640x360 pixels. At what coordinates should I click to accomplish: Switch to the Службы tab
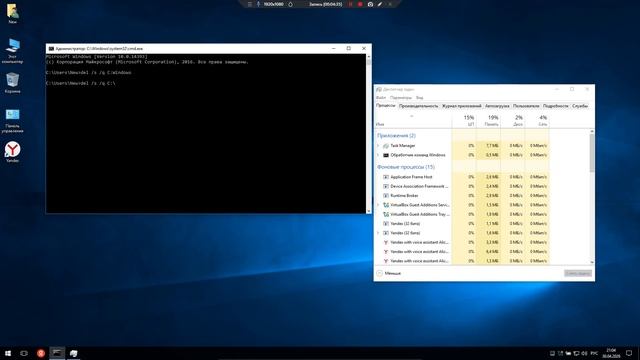pos(580,106)
